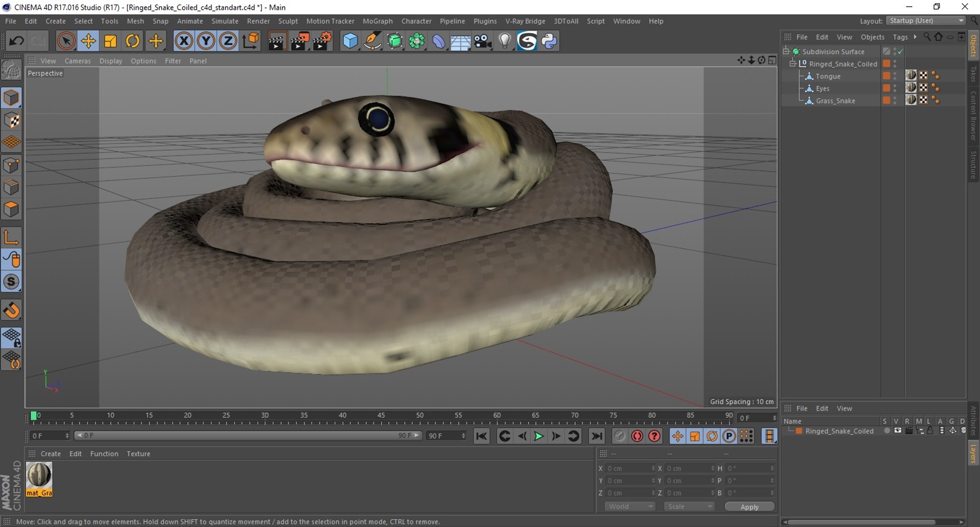Screen dimensions: 980x527
Task: Record active objects keyframe
Action: [x=620, y=436]
